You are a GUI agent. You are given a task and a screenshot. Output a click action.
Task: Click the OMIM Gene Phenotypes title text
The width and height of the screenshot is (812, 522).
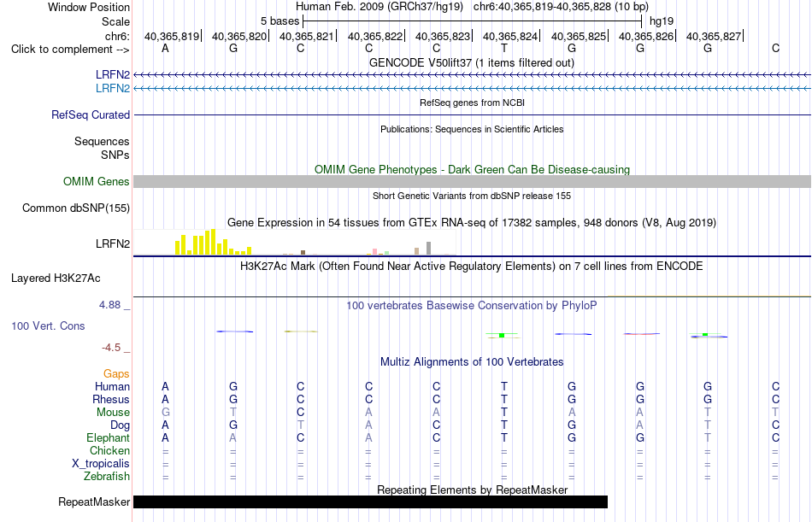tap(472, 169)
